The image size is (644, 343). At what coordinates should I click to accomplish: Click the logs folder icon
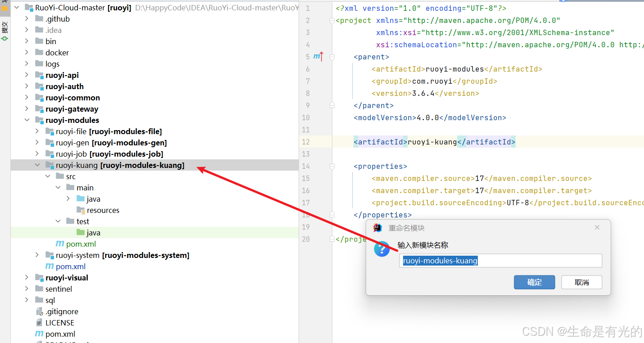(39, 64)
